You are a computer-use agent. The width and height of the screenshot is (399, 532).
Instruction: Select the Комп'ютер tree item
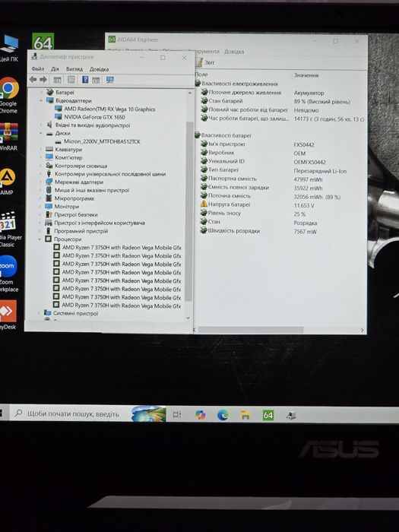point(68,158)
